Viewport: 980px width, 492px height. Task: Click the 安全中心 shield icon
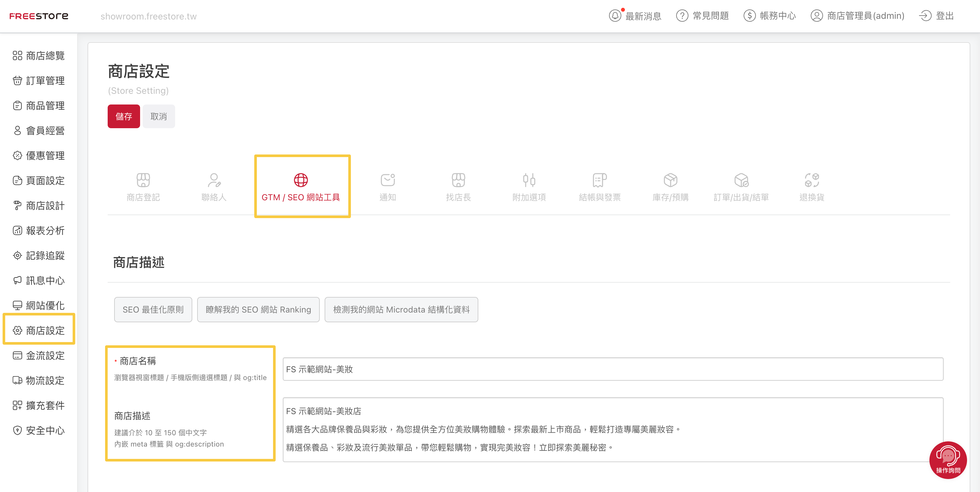18,430
